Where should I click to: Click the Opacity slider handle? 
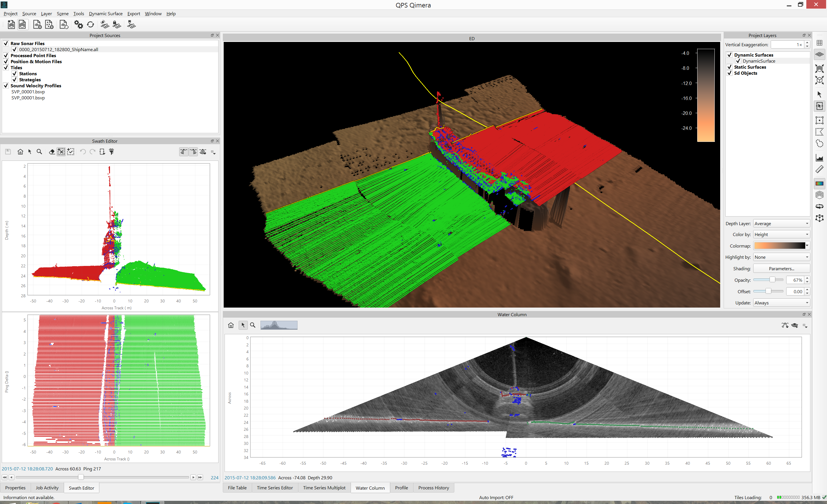coord(772,280)
